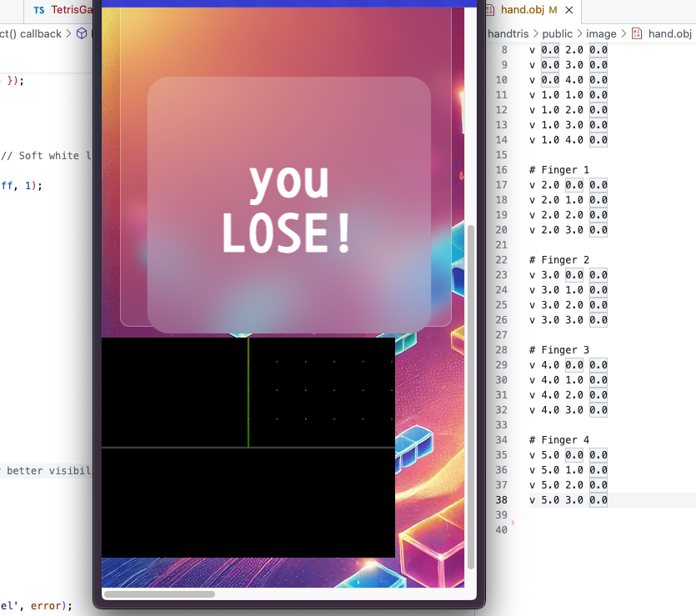The image size is (696, 616).
Task: Click the '# Finger 2' comment line
Action: pyautogui.click(x=558, y=260)
